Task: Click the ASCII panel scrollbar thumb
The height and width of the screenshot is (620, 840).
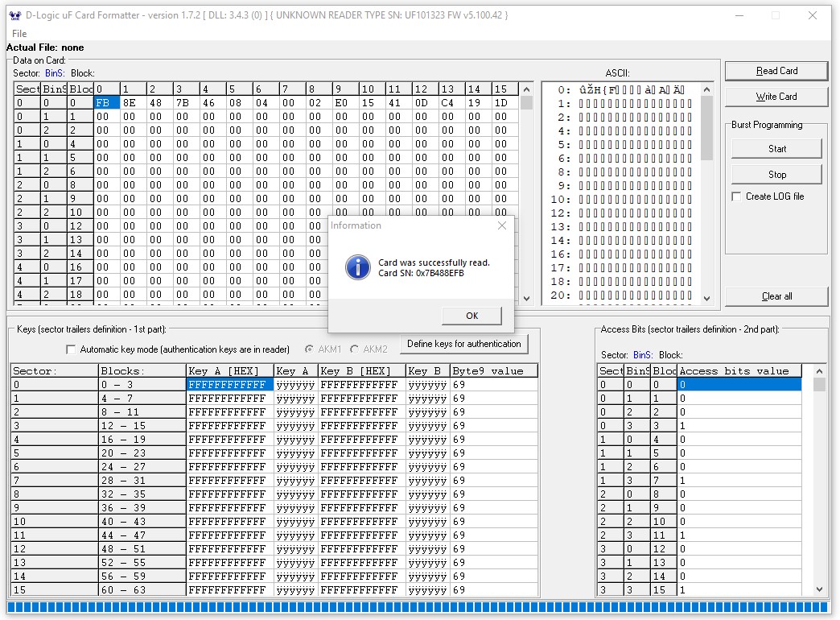Action: pos(706,128)
